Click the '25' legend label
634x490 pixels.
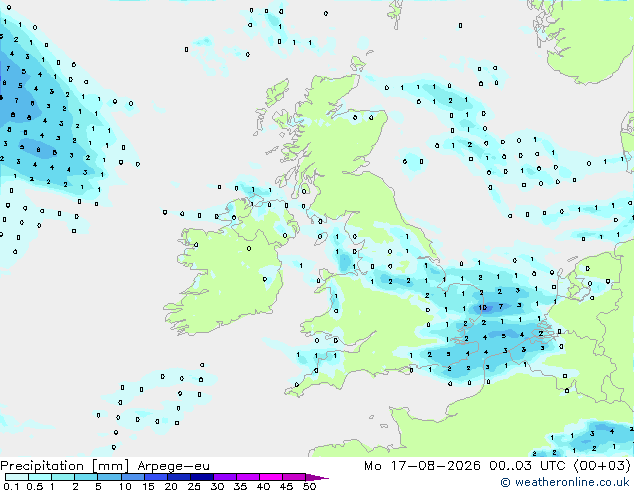194,486
